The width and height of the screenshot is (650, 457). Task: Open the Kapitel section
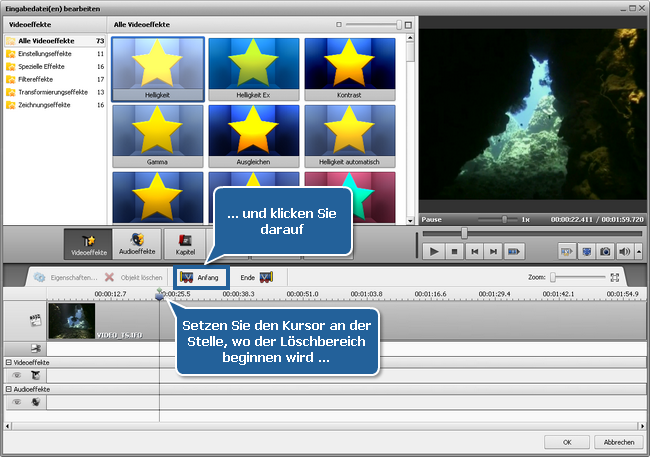point(185,243)
